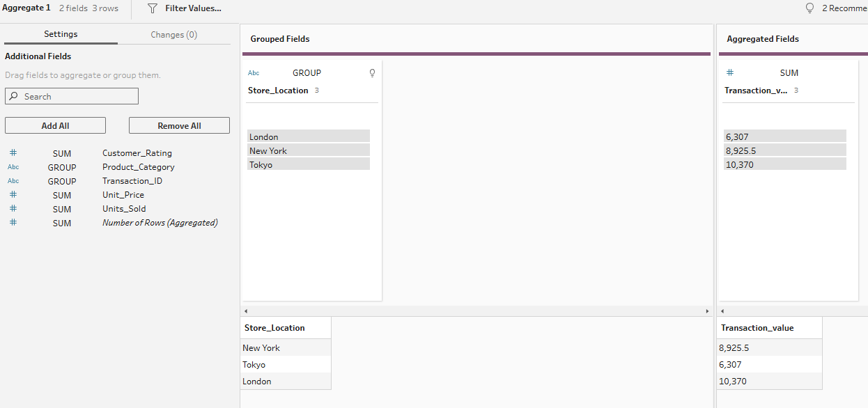
Task: Click the Grouped Fields horizontal scrollbar
Action: click(476, 311)
